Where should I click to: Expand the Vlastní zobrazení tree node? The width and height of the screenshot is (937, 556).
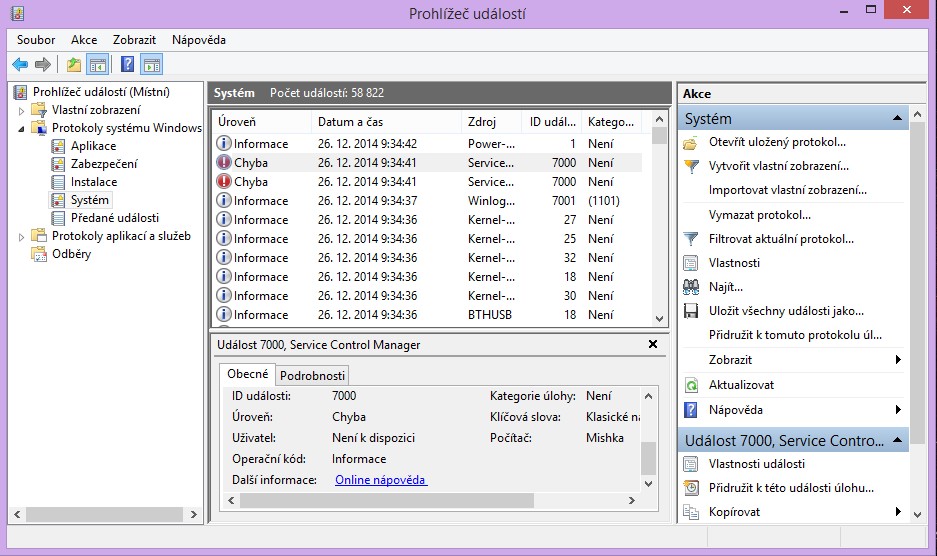[x=22, y=110]
